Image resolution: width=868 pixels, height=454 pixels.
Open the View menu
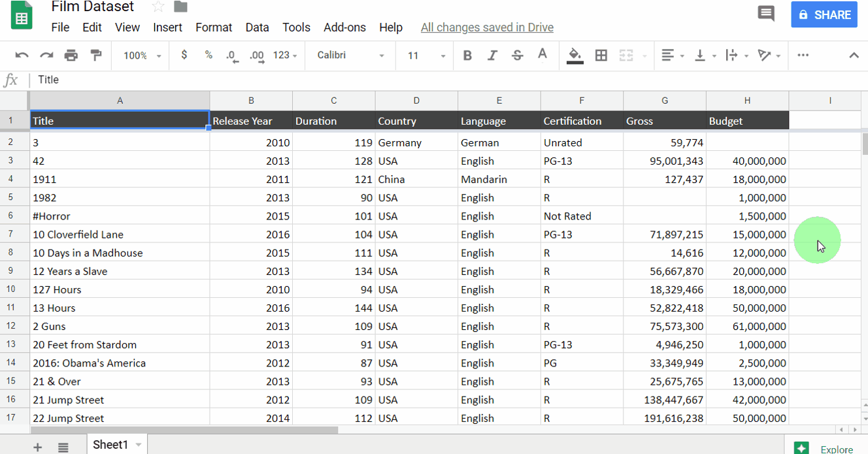tap(127, 27)
